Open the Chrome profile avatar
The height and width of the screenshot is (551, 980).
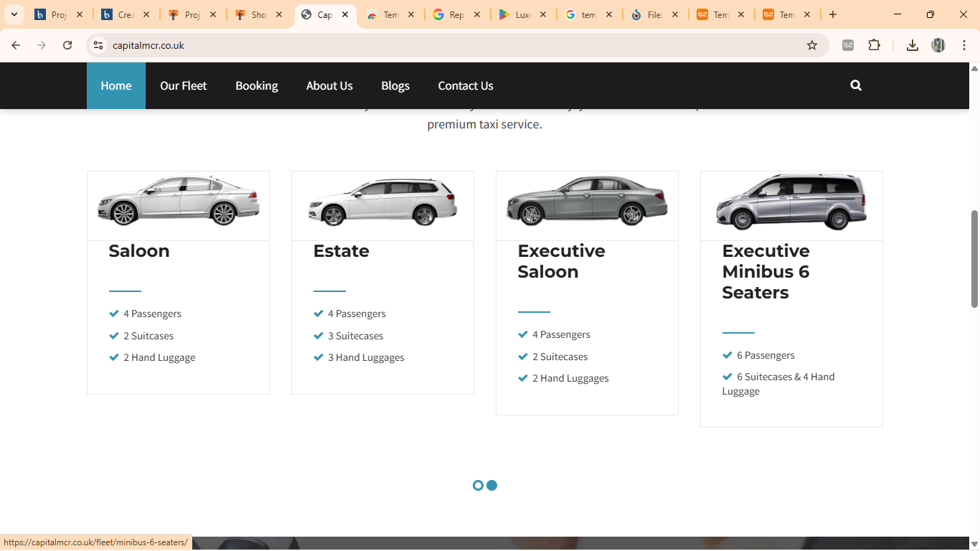point(938,45)
